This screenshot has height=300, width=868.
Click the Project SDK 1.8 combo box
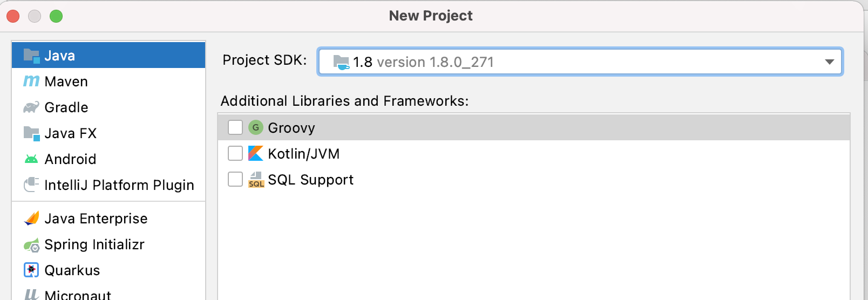click(x=580, y=62)
